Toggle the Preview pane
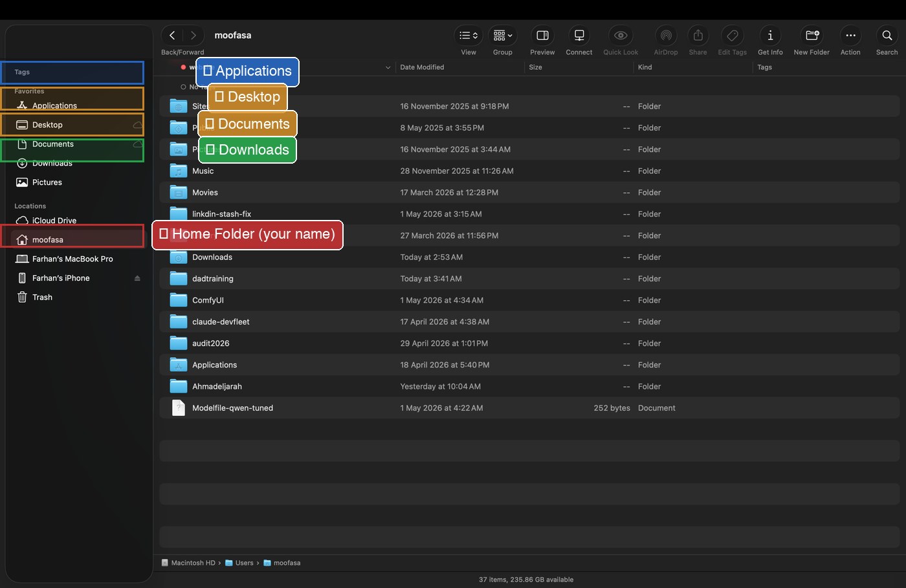This screenshot has height=588, width=906. click(542, 36)
